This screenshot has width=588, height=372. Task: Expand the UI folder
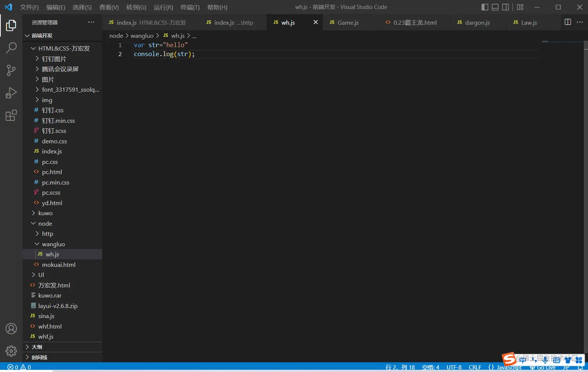click(62, 275)
